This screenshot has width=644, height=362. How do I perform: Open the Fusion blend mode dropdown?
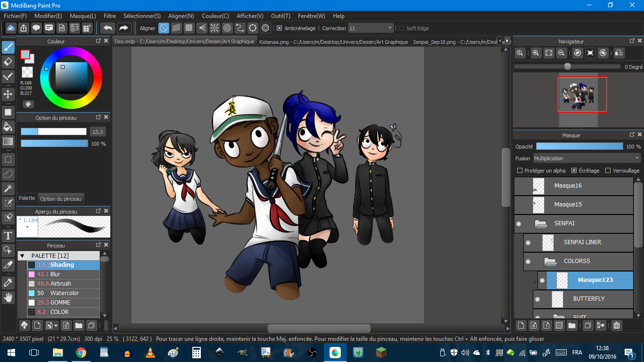(587, 158)
